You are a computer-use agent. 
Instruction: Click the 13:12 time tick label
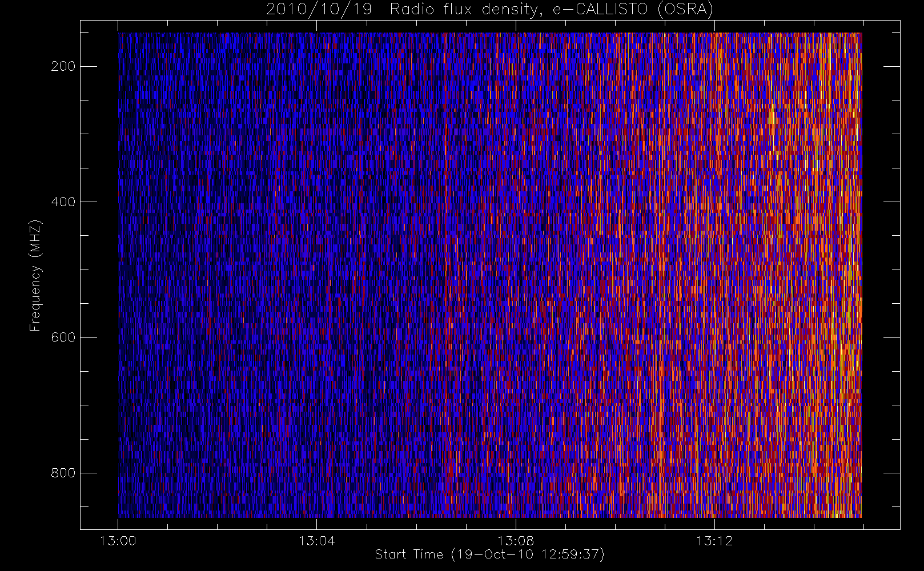pos(714,541)
